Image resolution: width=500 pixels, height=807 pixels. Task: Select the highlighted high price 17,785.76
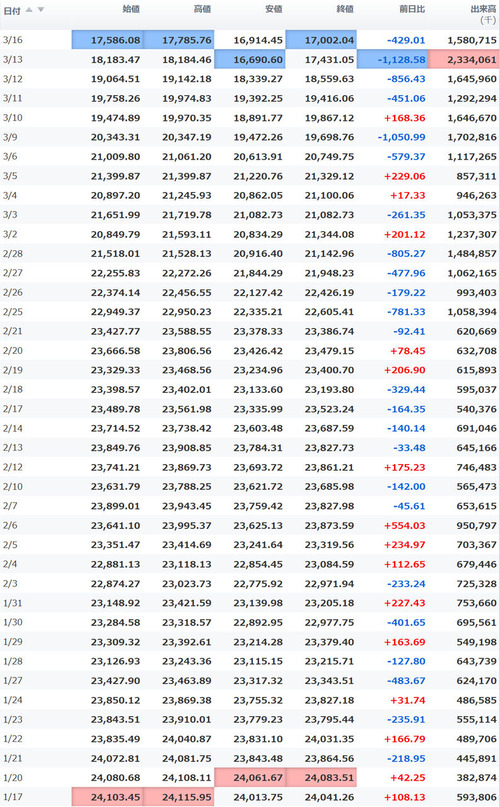pyautogui.click(x=179, y=40)
